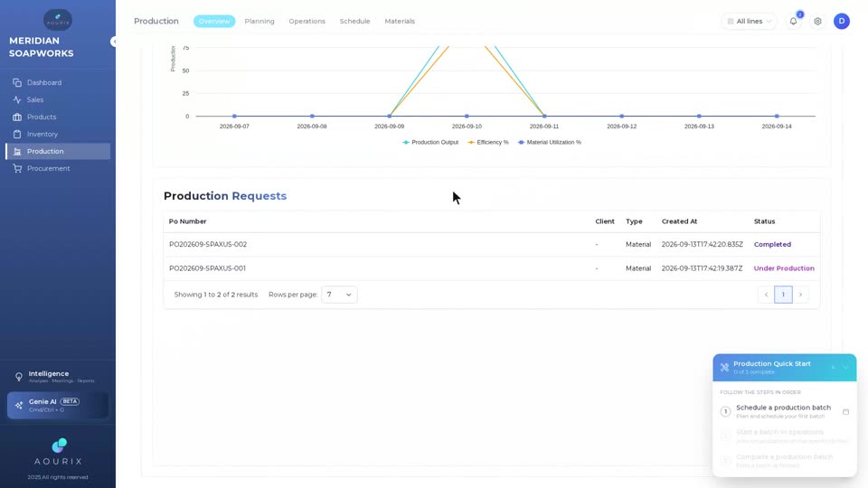Open Products in the sidebar
Viewport: 868px width, 488px height.
(42, 117)
